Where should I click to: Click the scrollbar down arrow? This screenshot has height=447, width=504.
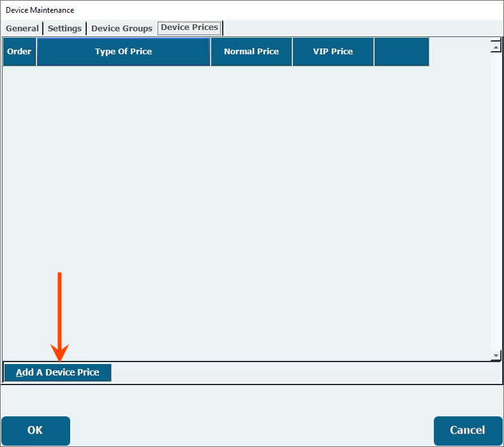coord(496,356)
